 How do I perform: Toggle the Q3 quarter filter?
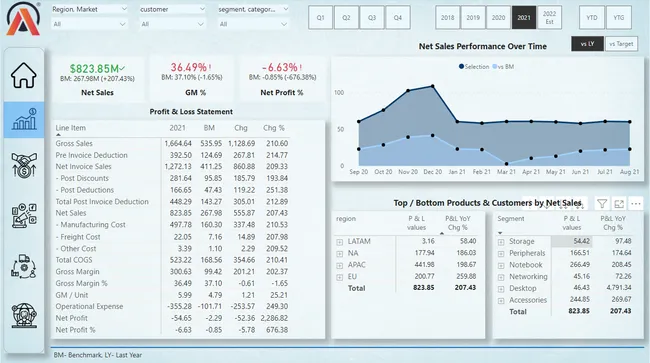(x=372, y=18)
